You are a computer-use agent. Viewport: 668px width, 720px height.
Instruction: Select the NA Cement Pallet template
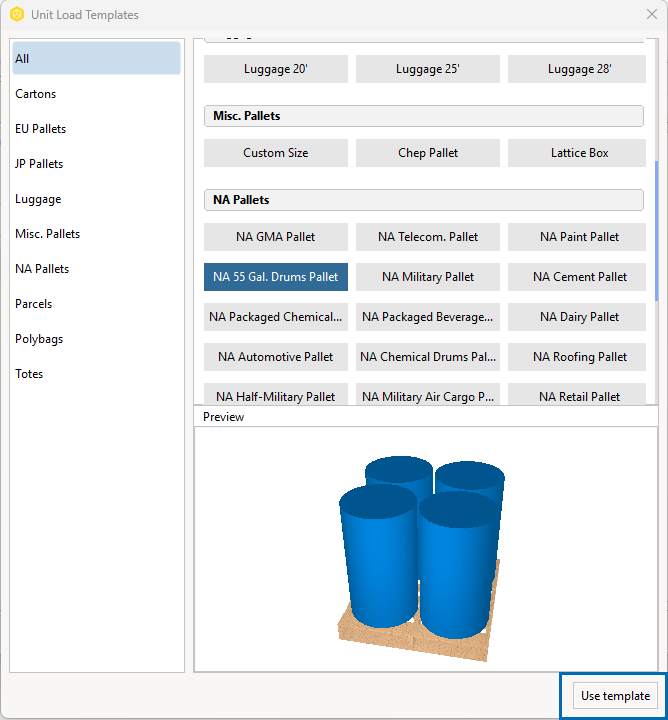(577, 277)
